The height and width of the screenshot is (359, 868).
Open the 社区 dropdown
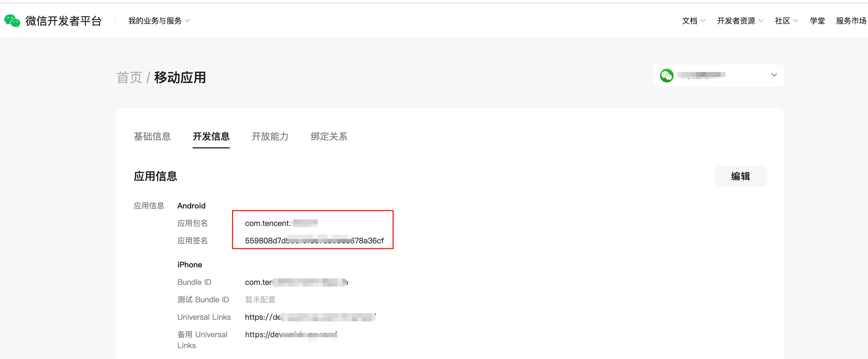pos(786,21)
